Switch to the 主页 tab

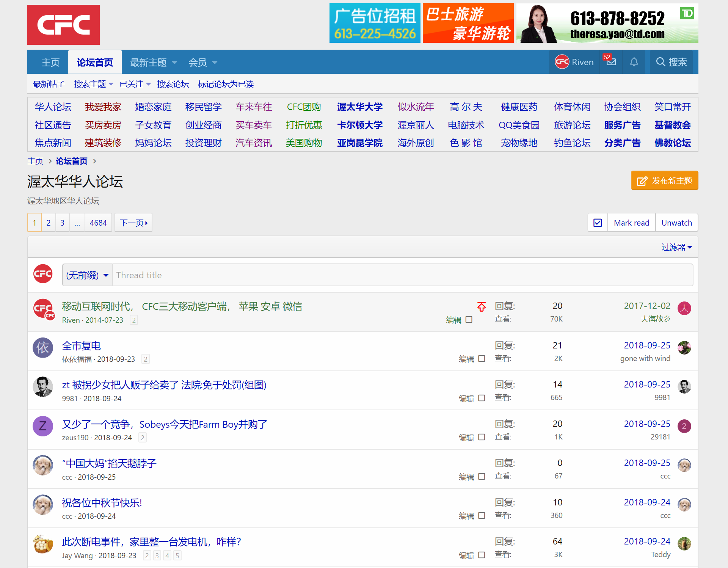[x=50, y=62]
